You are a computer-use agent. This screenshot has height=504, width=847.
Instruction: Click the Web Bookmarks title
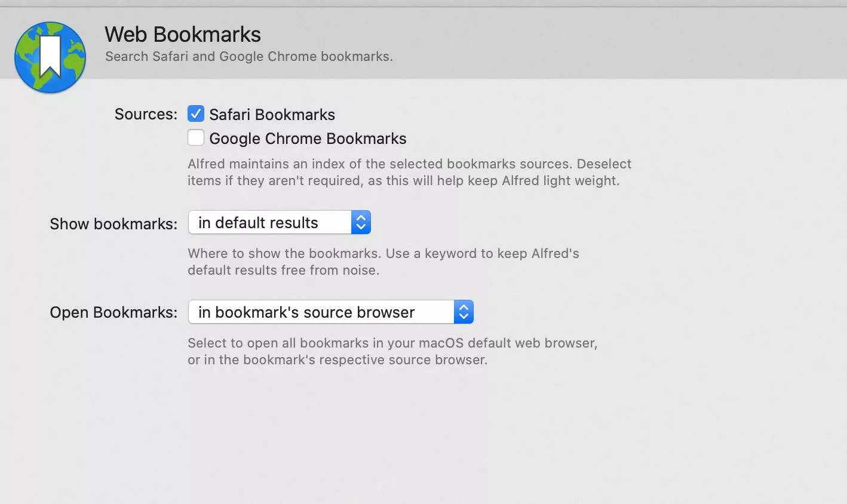click(183, 34)
